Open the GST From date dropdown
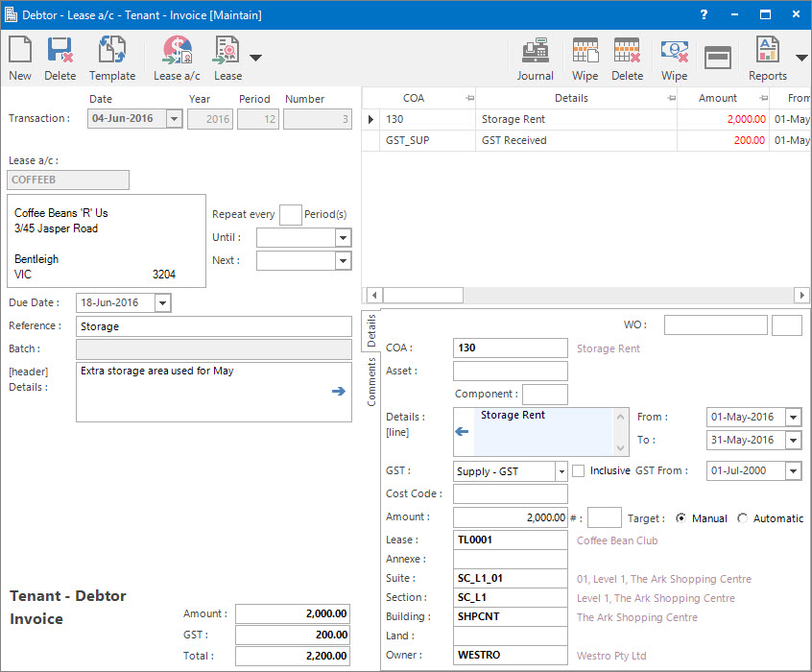This screenshot has height=672, width=812. [794, 471]
